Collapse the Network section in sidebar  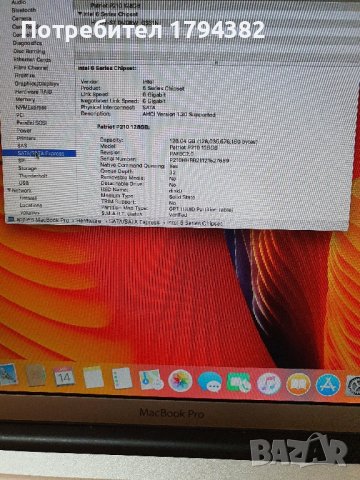9,190
